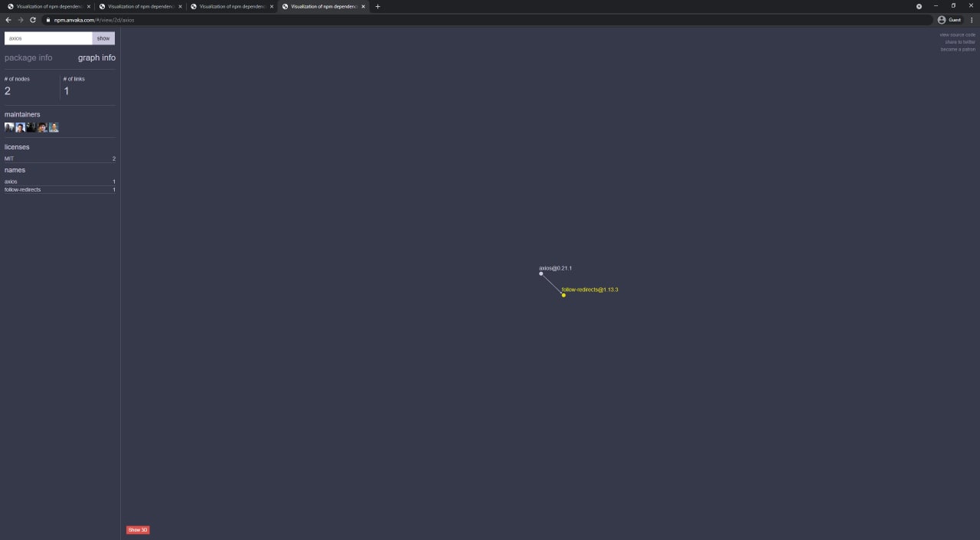The height and width of the screenshot is (540, 980).
Task: Click the padlock site info icon
Action: point(48,20)
